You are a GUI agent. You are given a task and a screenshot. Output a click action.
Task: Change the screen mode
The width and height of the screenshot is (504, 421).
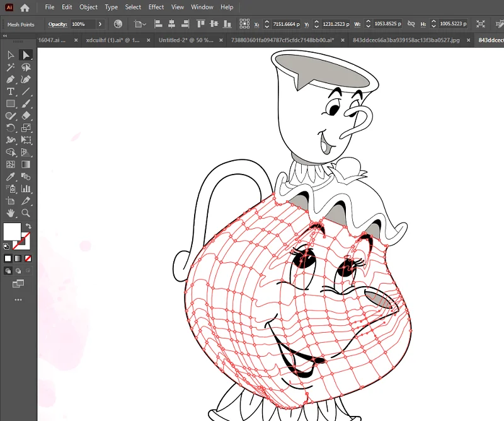[x=18, y=284]
